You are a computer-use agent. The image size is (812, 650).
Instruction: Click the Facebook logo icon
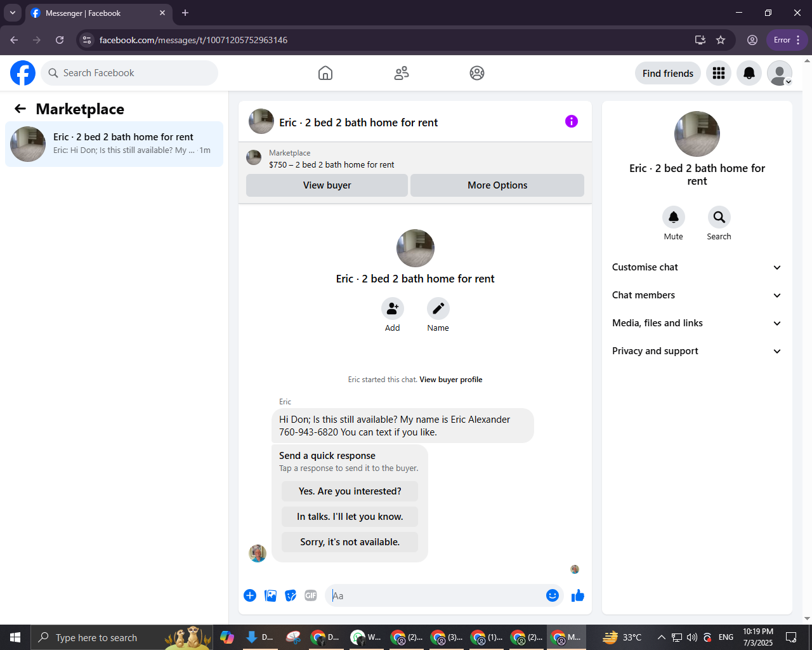pyautogui.click(x=23, y=73)
